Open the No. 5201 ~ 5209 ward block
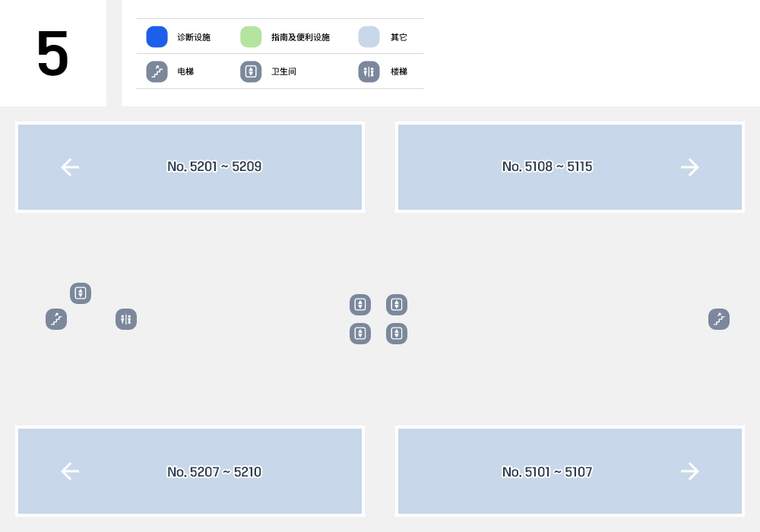This screenshot has height=532, width=760. point(190,167)
